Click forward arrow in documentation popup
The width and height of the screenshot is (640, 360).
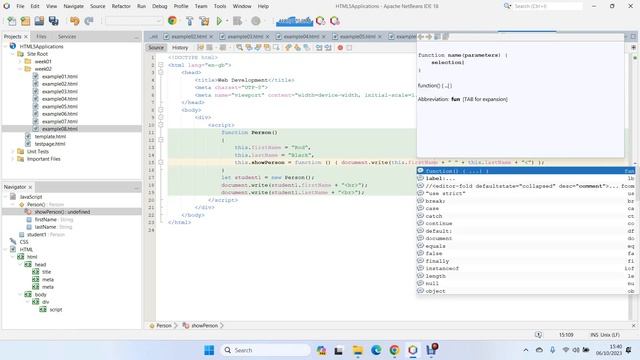click(429, 37)
